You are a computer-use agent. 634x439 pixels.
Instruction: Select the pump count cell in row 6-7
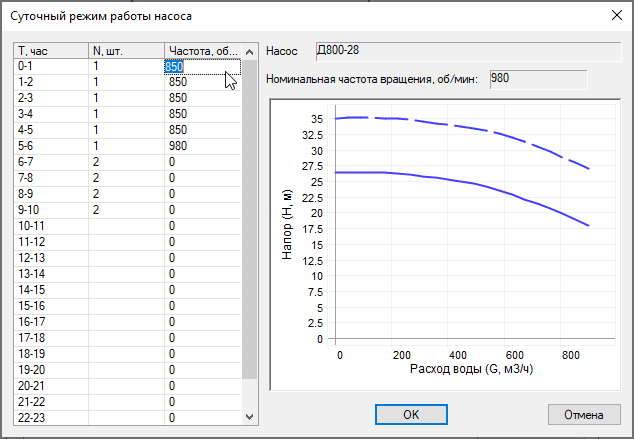pos(126,162)
